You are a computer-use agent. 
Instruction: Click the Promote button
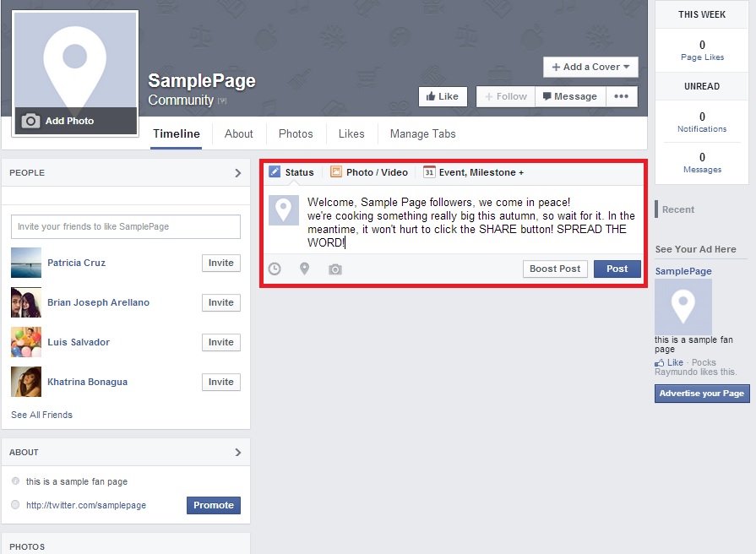pyautogui.click(x=214, y=505)
